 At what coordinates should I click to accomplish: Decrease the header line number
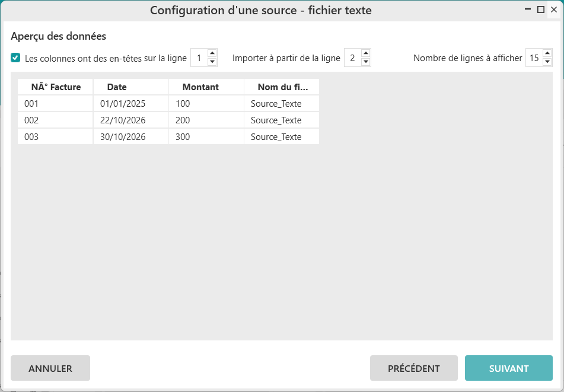pos(212,62)
